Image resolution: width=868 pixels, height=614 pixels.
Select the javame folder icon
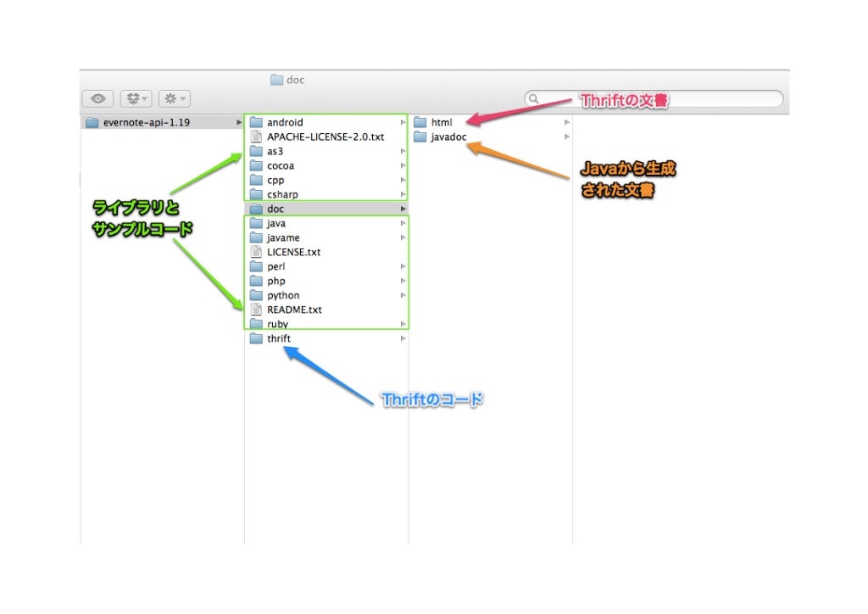(x=256, y=237)
